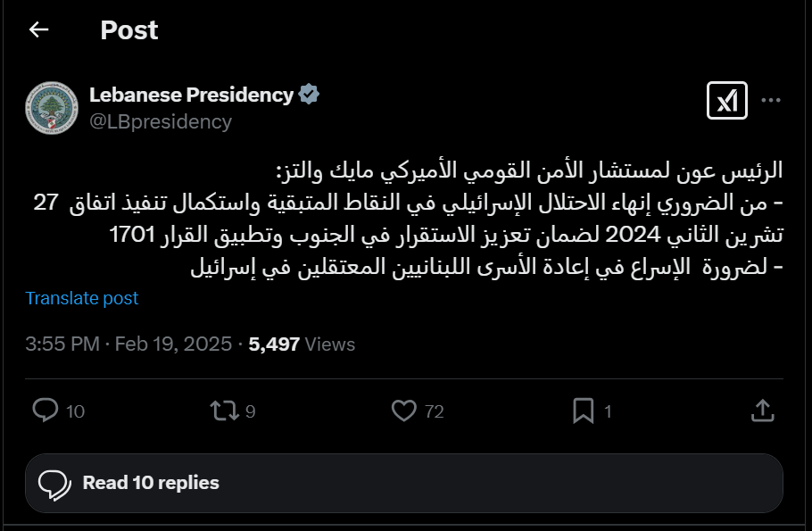This screenshot has height=531, width=812.
Task: Click the reply speech bubble icon
Action: click(46, 411)
